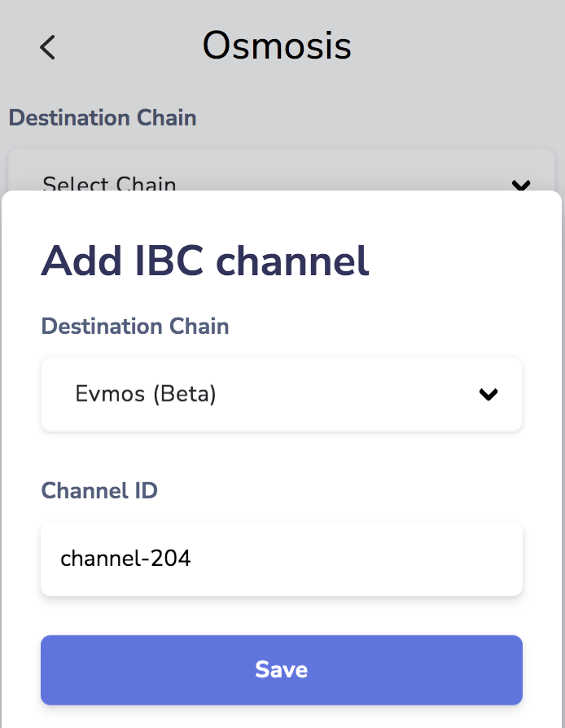Screen dimensions: 565x728
Task: Click the Select Chain placeholder text
Action: [109, 184]
